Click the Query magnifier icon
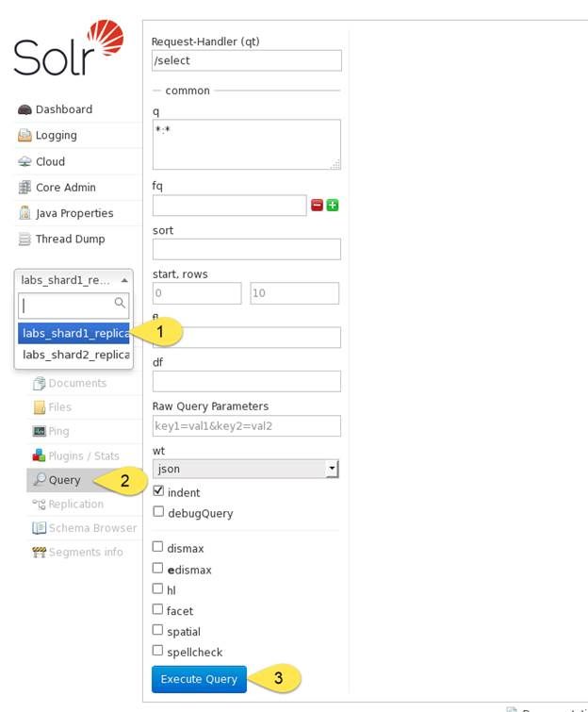The image size is (588, 712). (40, 479)
